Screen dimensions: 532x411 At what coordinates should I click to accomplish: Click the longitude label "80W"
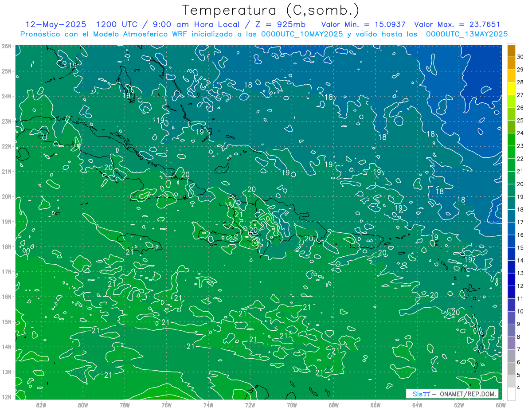(x=83, y=405)
